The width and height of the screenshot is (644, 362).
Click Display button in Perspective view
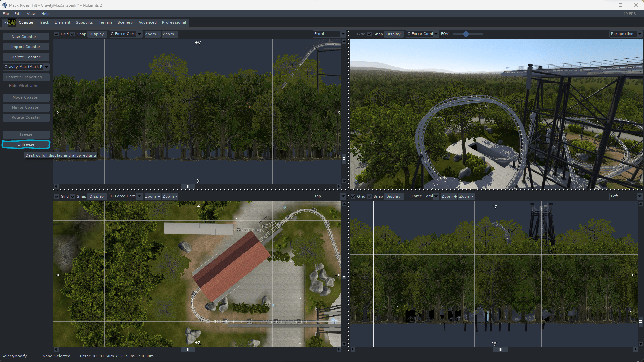coord(393,34)
